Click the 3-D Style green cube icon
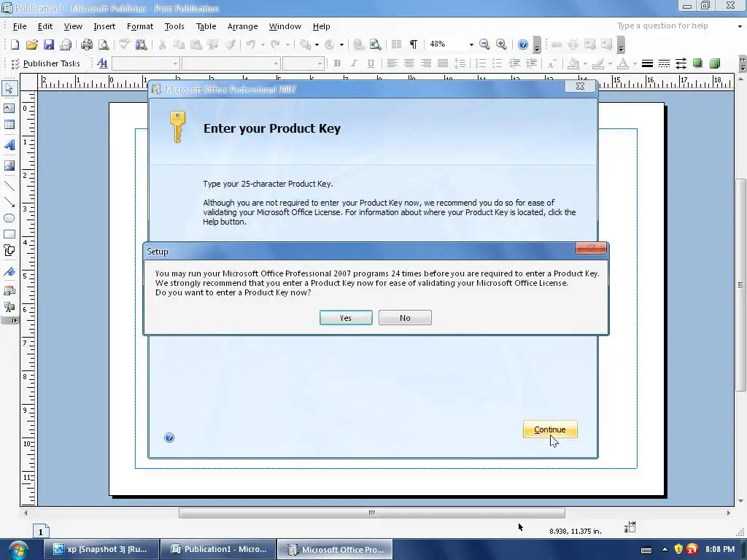The image size is (747, 560). (715, 63)
